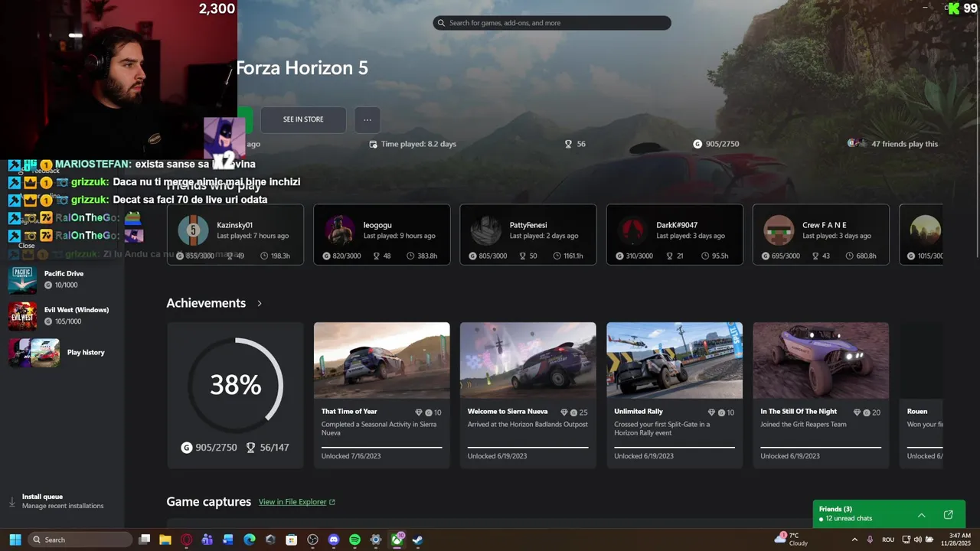This screenshot has height=551, width=980.
Task: Click the 905/2750 gamerscore under progress ring
Action: [x=209, y=448]
